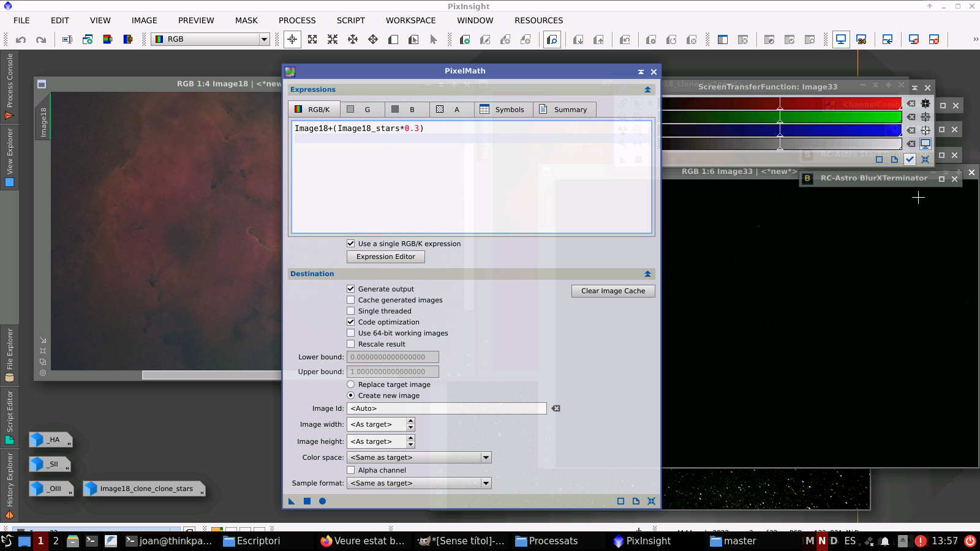
Task: Open the PROCESS menu
Action: coord(297,20)
